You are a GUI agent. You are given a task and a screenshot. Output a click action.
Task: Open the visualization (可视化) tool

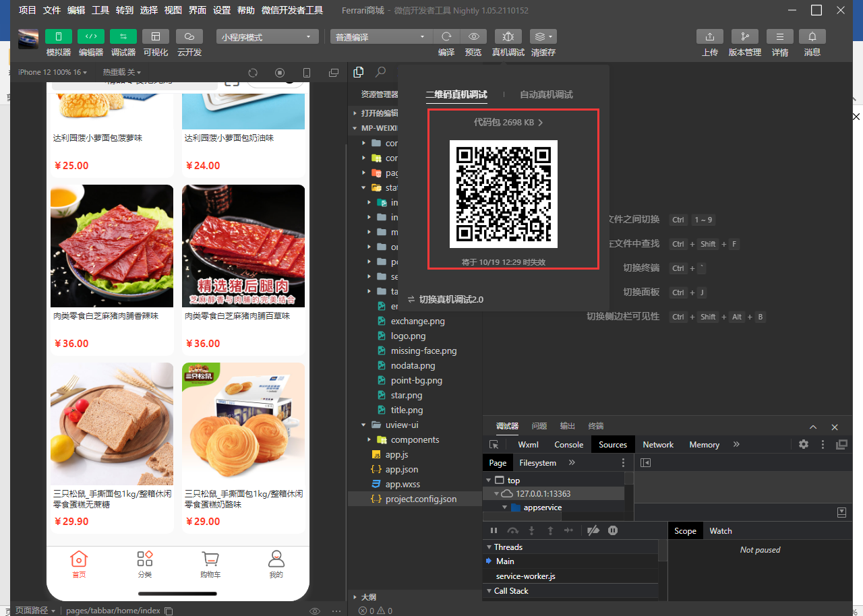[x=156, y=36]
